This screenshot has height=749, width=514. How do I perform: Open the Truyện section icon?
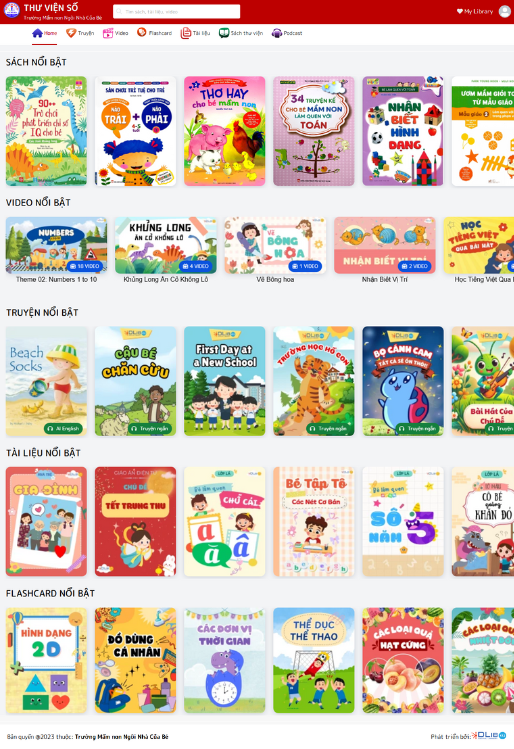click(x=71, y=33)
